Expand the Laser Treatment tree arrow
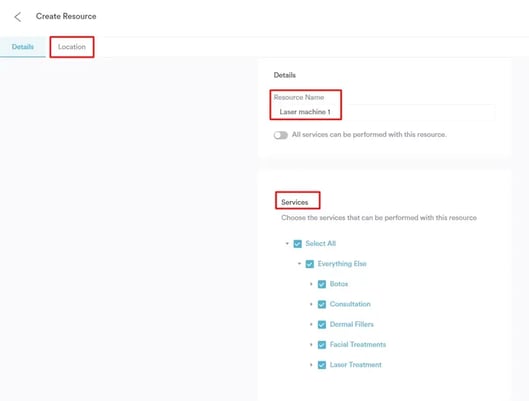 (x=311, y=365)
